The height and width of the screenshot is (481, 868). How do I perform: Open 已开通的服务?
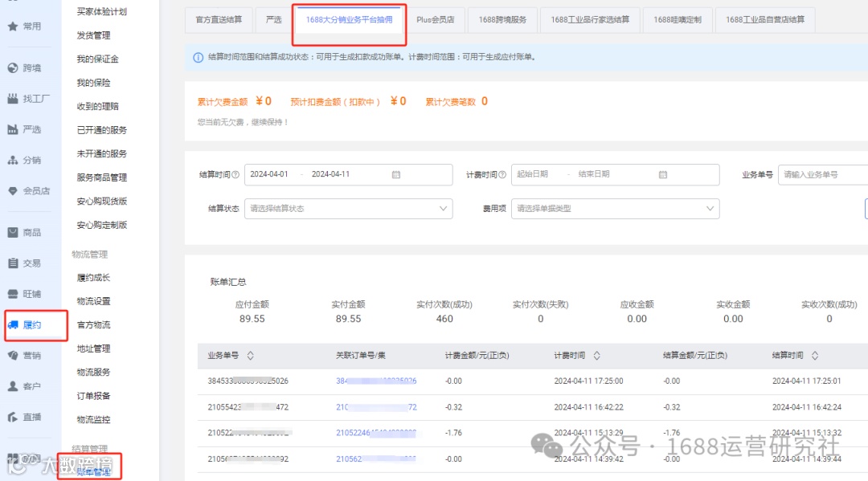tap(102, 130)
